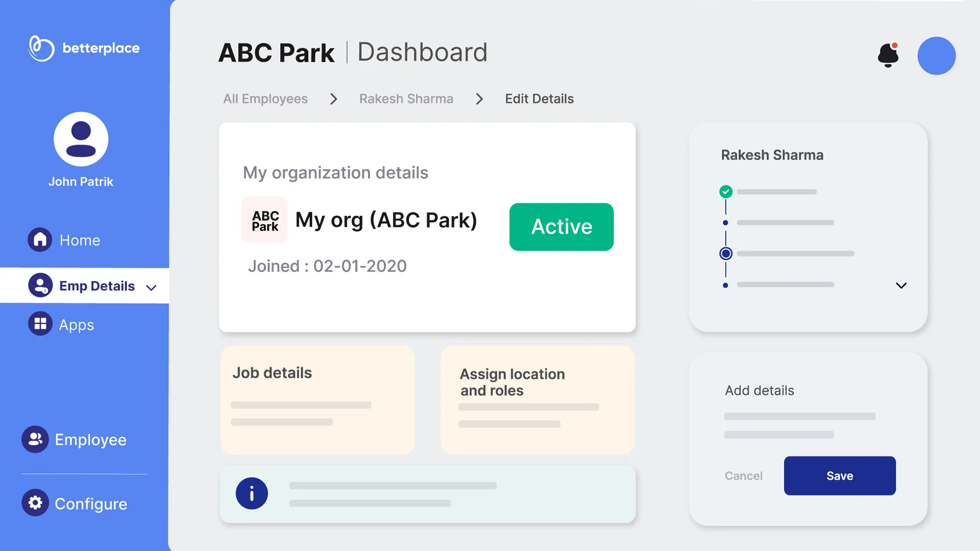The height and width of the screenshot is (551, 980).
Task: Select the current active step circle
Action: [x=725, y=254]
